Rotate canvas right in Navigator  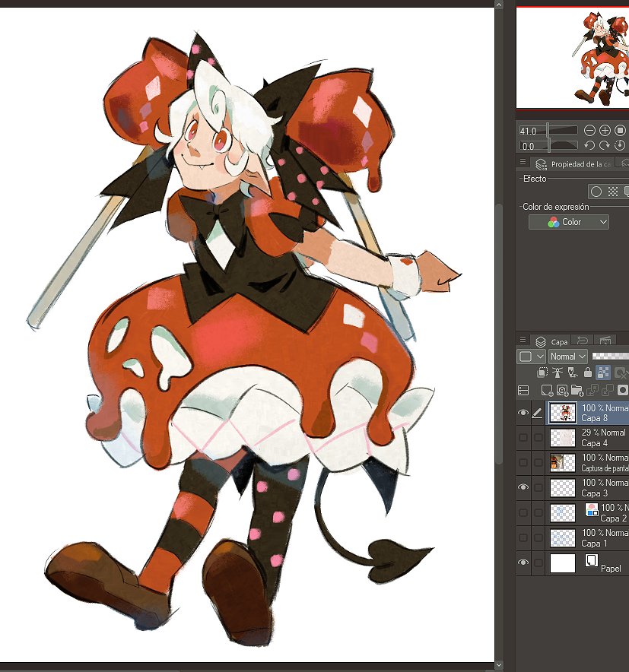point(605,145)
